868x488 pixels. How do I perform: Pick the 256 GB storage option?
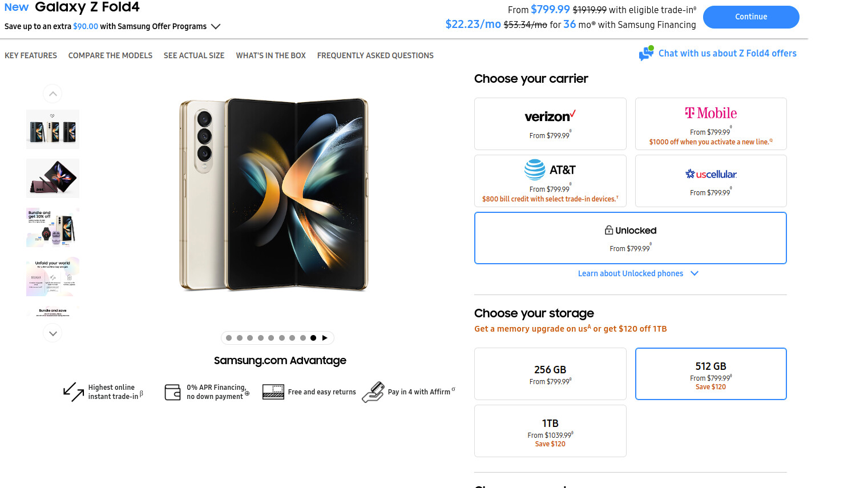pyautogui.click(x=550, y=374)
